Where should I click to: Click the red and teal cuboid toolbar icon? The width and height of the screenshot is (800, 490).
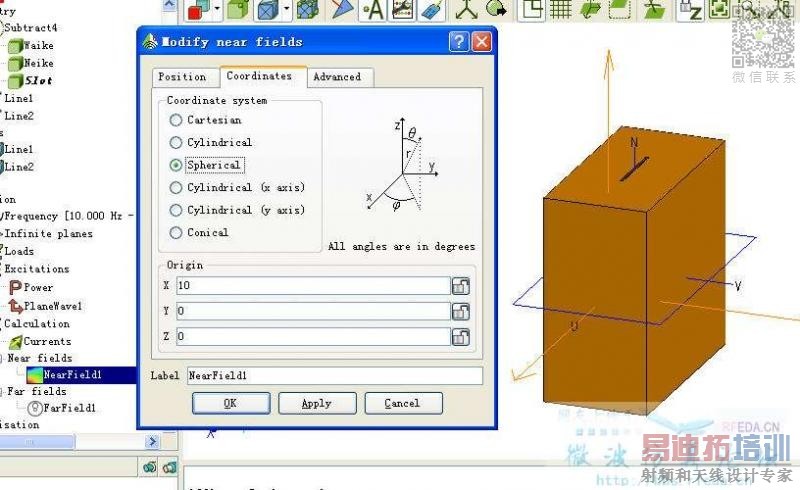(199, 9)
